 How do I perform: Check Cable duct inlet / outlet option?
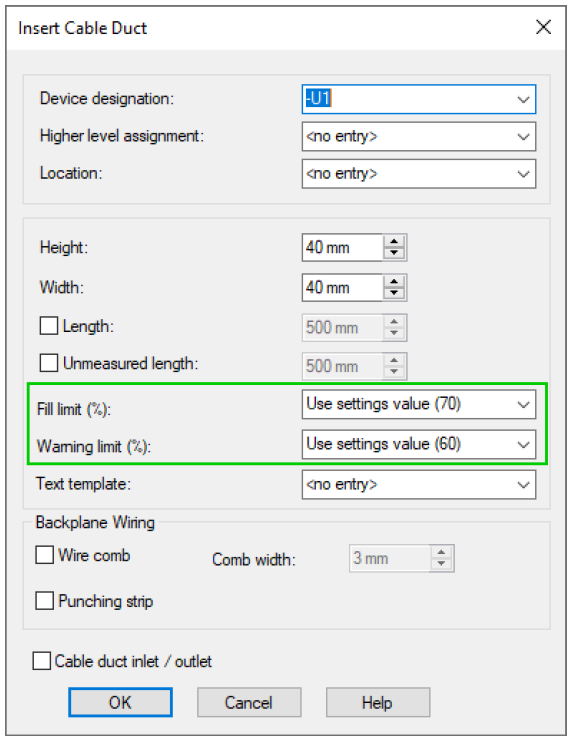click(x=42, y=661)
